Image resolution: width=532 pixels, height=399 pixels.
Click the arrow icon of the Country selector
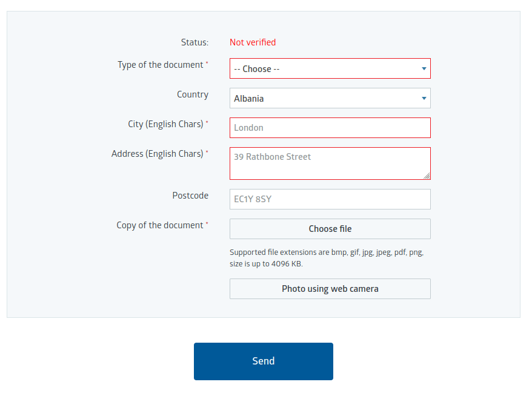424,98
